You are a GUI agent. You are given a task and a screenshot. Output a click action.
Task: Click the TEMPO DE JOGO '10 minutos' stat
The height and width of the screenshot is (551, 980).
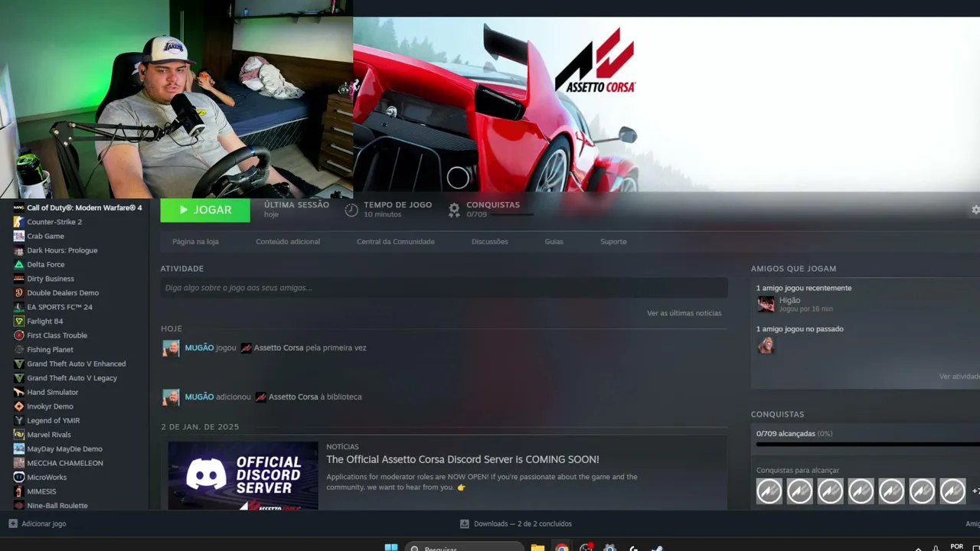coord(389,209)
